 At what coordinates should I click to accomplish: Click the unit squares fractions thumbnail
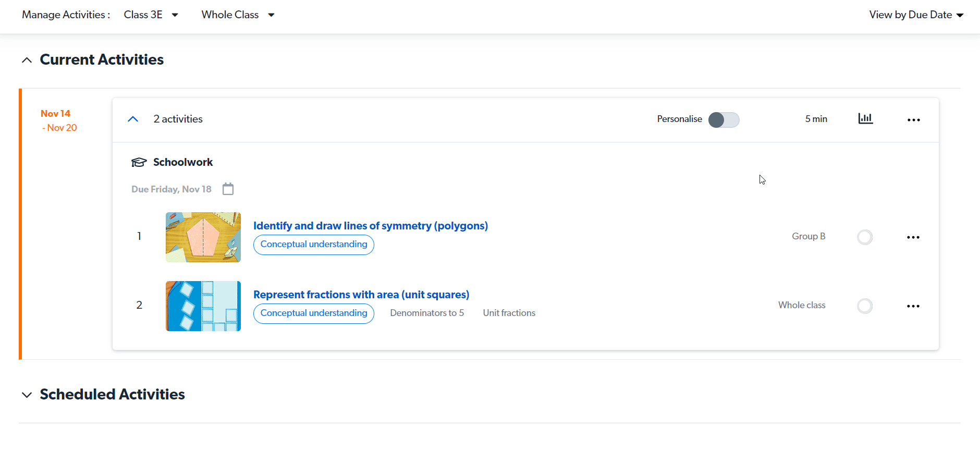(x=203, y=306)
